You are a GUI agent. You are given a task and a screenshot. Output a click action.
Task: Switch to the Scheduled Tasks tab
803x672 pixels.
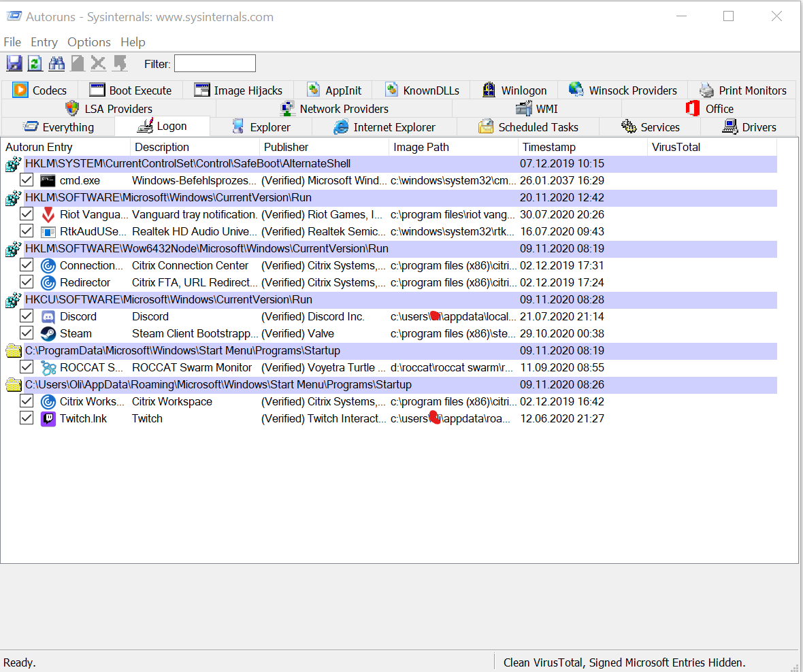528,127
